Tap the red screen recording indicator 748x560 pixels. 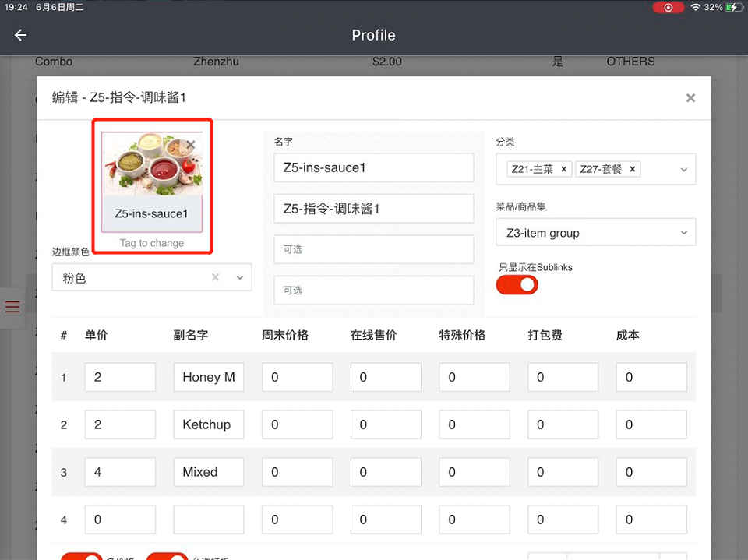[x=669, y=7]
